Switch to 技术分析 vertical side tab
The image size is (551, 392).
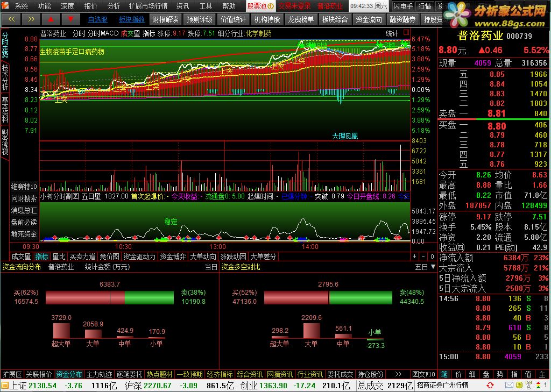(5, 77)
